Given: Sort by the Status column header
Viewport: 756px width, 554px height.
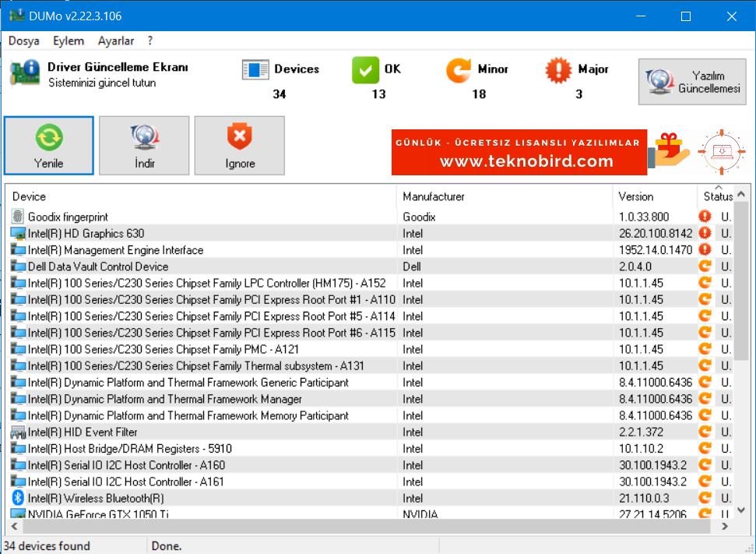Looking at the screenshot, I should 716,196.
